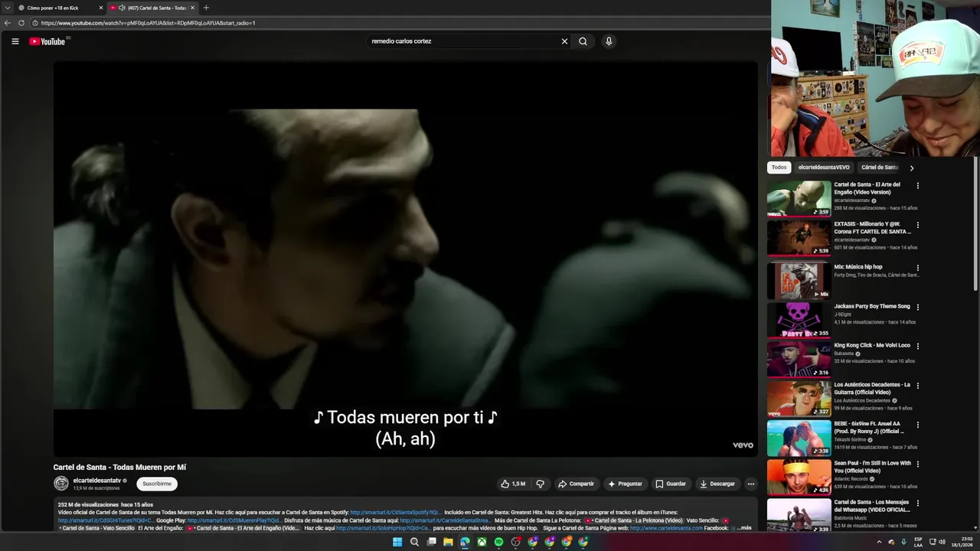Image resolution: width=980 pixels, height=551 pixels.
Task: Close the 'Cómo poner +18 en Kick' tab
Action: point(100,8)
